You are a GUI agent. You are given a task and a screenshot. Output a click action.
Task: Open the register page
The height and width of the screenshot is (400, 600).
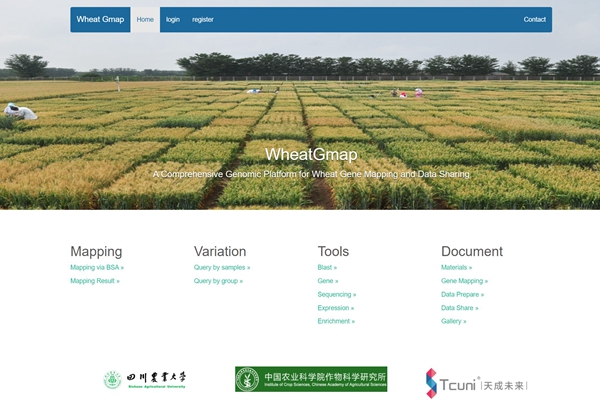tap(202, 19)
